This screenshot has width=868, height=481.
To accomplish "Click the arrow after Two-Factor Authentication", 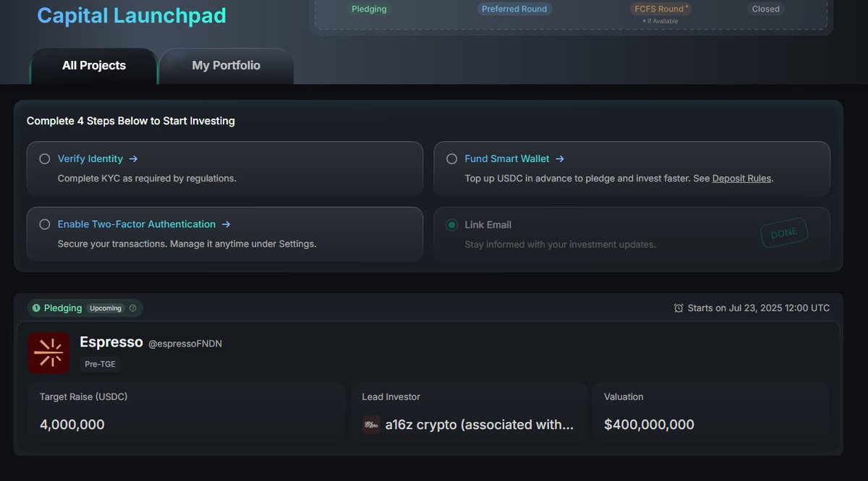I will (x=226, y=224).
